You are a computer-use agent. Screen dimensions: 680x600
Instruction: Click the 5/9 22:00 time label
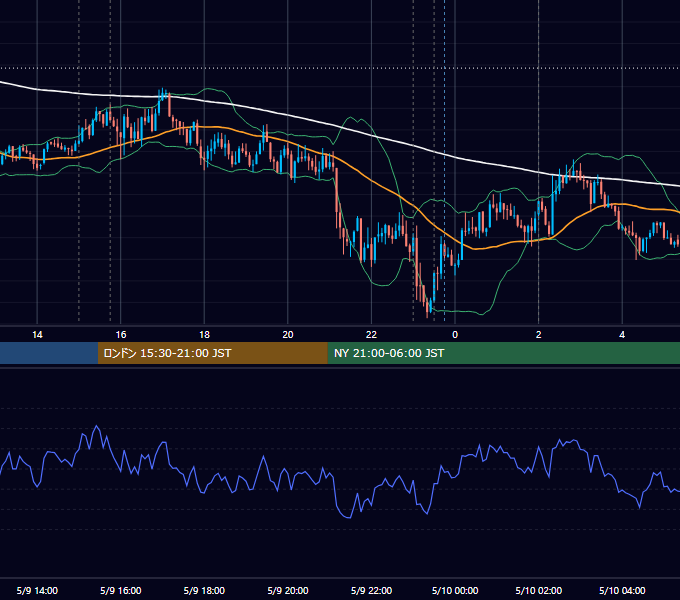click(x=371, y=590)
